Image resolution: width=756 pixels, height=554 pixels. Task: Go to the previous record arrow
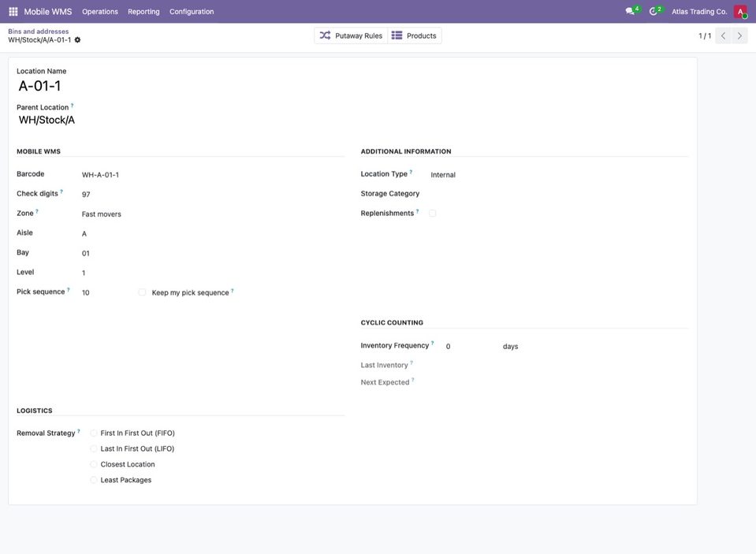tap(723, 35)
